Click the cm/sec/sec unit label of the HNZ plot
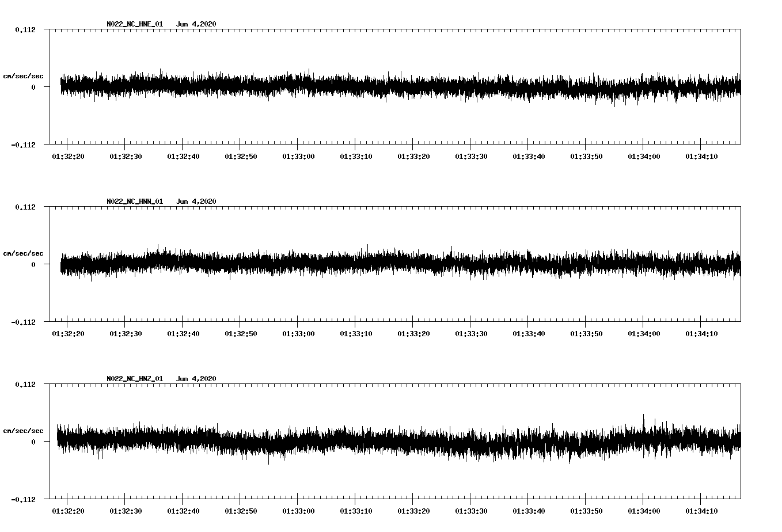This screenshot has height=532, width=782. [23, 431]
